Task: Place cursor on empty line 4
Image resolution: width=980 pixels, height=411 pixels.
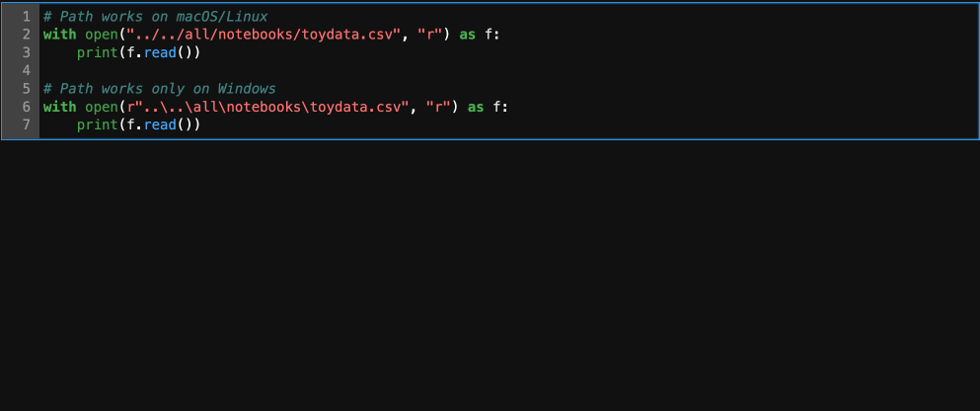Action: click(509, 71)
